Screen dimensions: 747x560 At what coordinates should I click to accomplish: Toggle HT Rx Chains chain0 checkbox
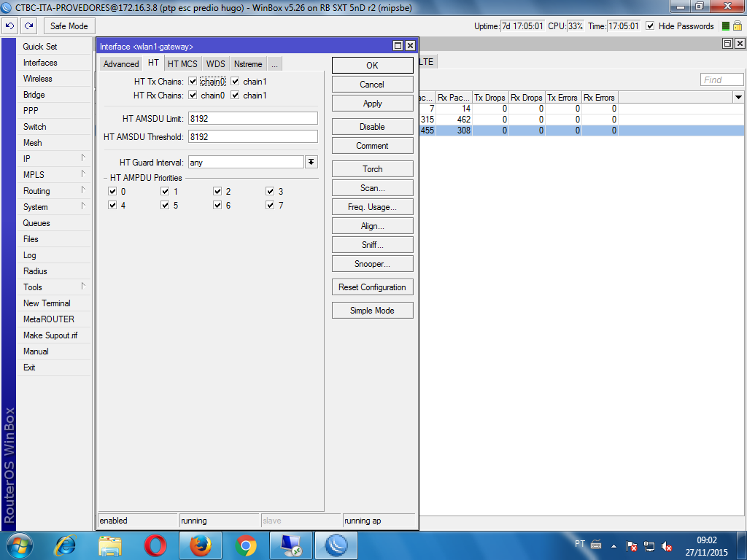pos(193,96)
